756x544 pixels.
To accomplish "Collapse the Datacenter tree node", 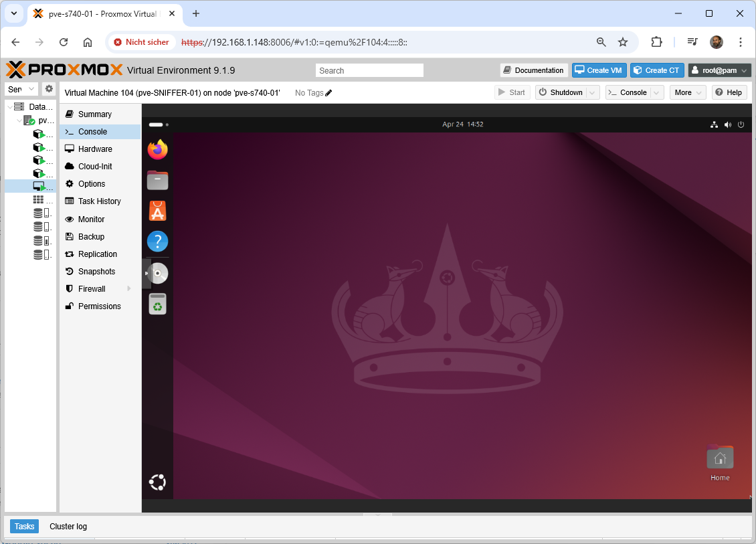I will coord(9,107).
